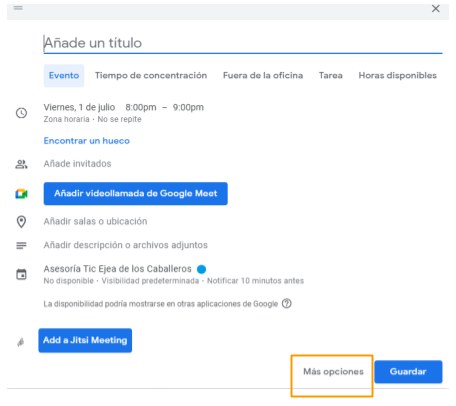456x406 pixels.
Task: Click the Google Meet camera icon
Action: (x=21, y=194)
